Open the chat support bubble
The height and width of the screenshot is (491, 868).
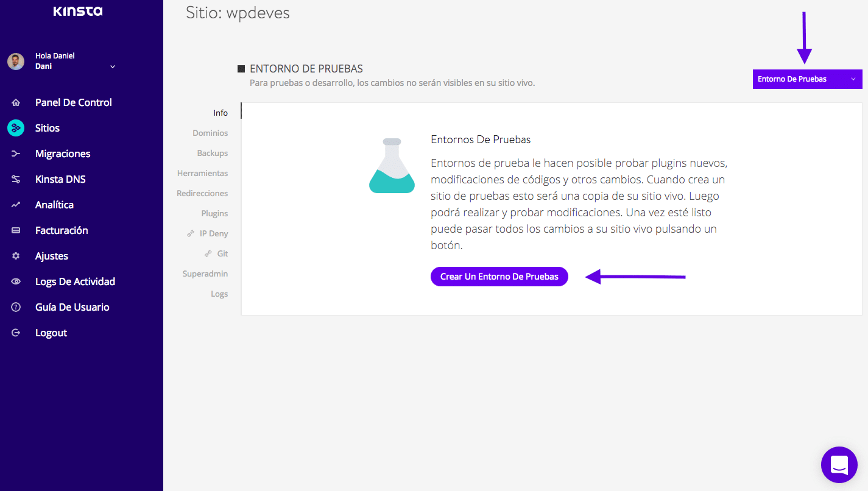(x=839, y=465)
